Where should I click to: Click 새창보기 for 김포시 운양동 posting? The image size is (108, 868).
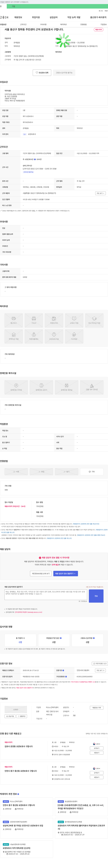[97, 753]
